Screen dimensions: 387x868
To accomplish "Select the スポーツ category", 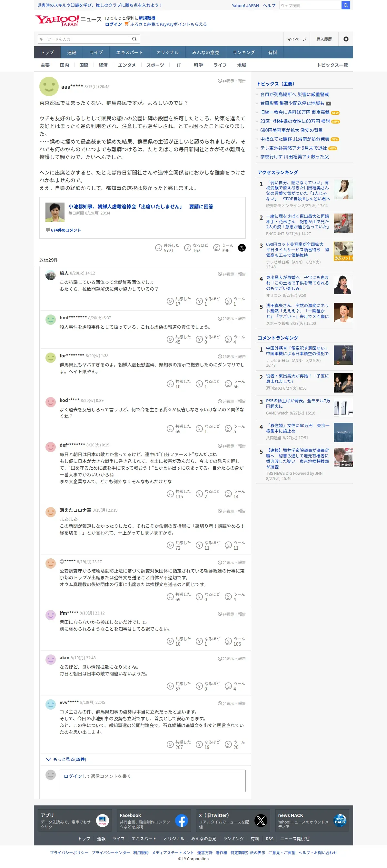I will click(x=155, y=65).
